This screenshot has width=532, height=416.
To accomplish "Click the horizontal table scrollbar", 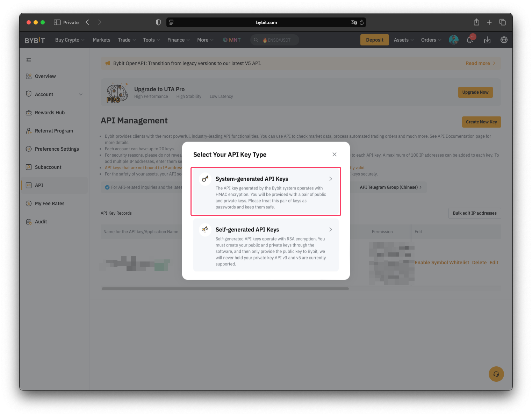I will [x=225, y=289].
